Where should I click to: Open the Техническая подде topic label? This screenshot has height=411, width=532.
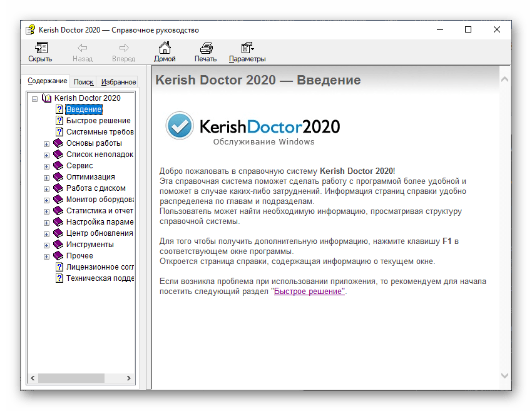(100, 278)
